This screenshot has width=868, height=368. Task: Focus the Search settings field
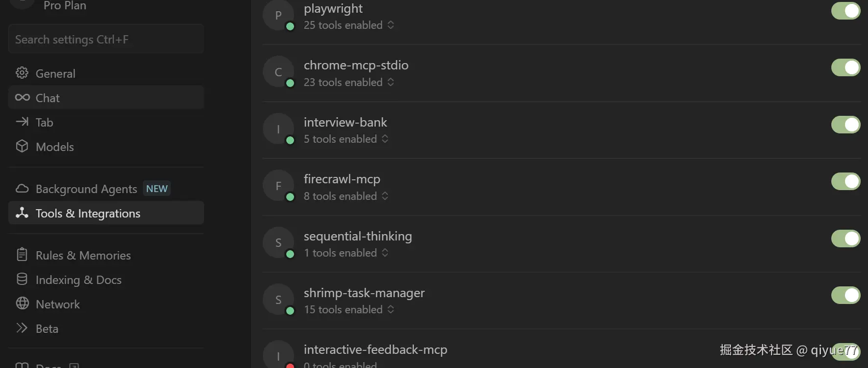(106, 40)
